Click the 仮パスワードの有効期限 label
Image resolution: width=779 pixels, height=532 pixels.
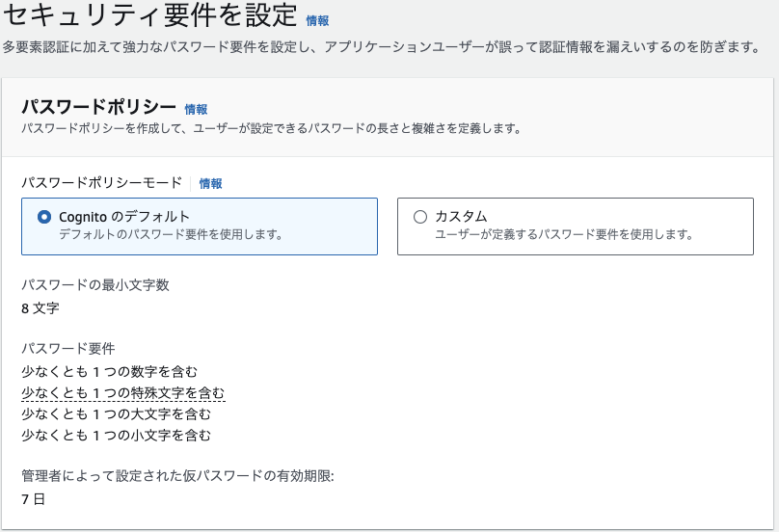pos(177,476)
